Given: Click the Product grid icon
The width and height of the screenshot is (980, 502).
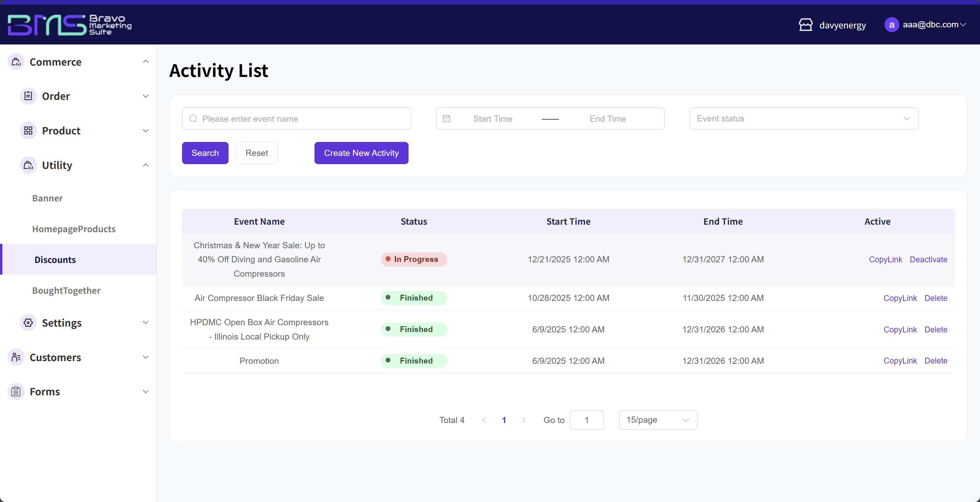Looking at the screenshot, I should pos(28,130).
